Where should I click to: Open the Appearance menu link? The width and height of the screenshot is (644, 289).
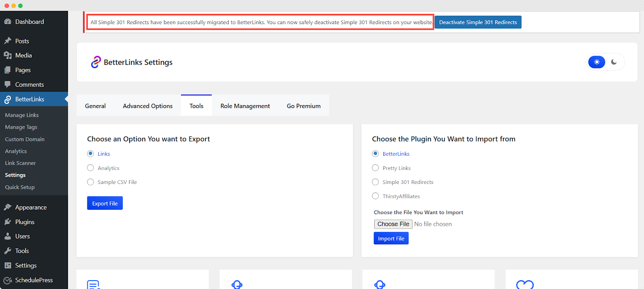click(x=31, y=207)
